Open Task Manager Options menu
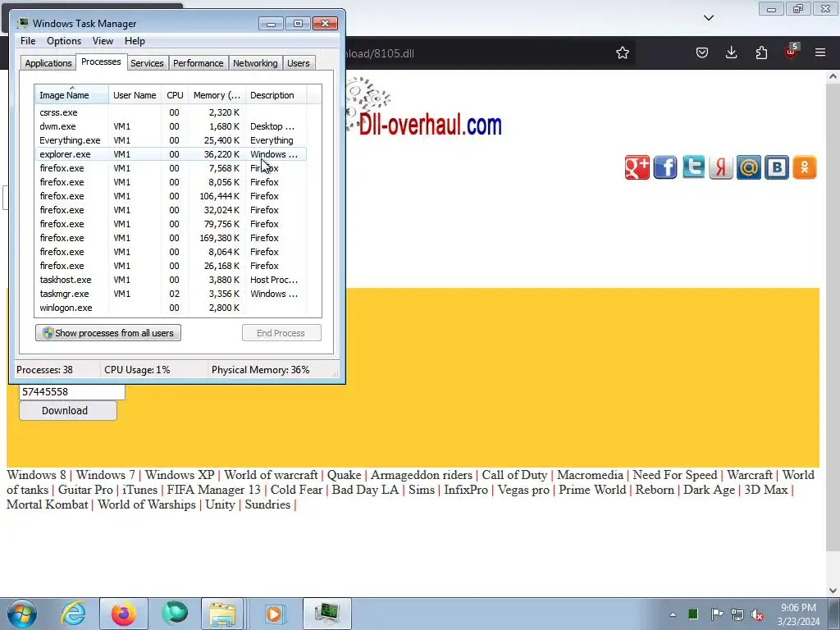840x630 pixels. click(x=64, y=41)
